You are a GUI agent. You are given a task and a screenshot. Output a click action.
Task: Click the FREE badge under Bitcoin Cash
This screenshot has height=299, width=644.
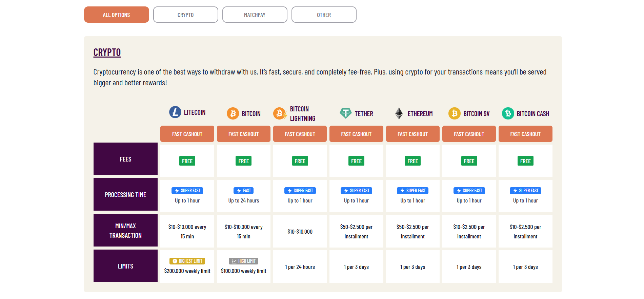[x=525, y=161]
